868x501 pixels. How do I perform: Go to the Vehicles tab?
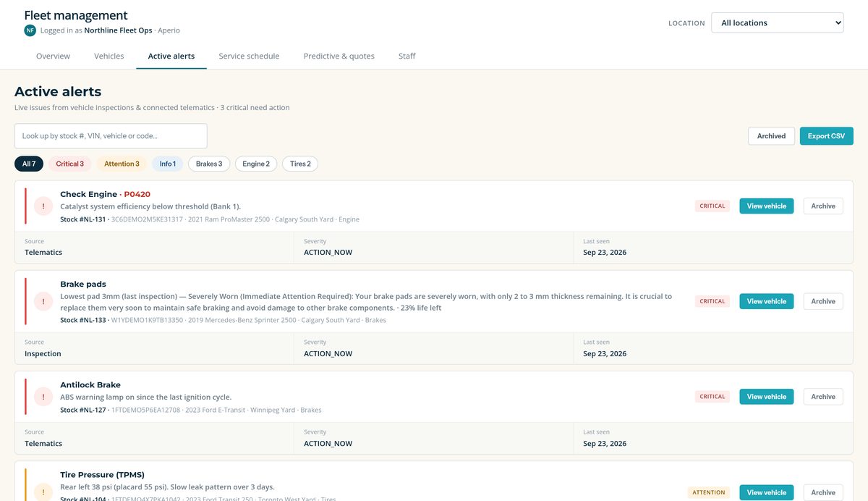coord(109,56)
